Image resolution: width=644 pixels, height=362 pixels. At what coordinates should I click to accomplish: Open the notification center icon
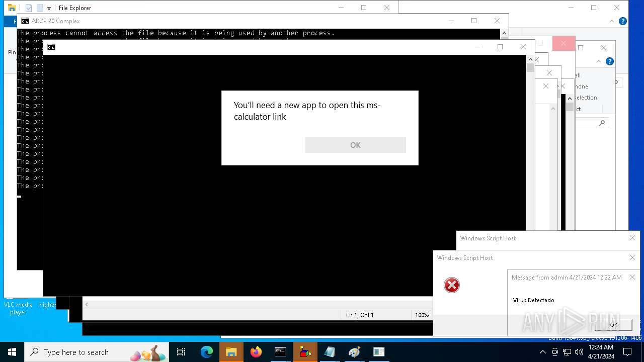point(627,352)
